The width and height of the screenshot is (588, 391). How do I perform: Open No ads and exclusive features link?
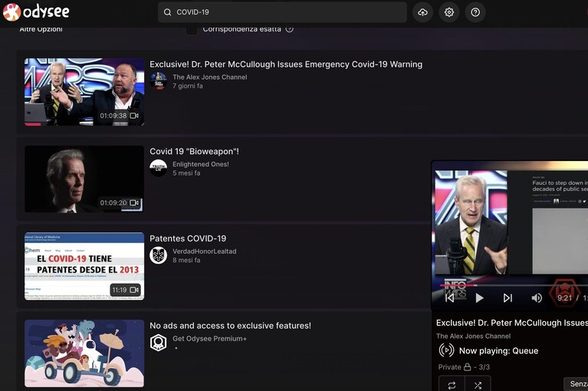point(230,326)
